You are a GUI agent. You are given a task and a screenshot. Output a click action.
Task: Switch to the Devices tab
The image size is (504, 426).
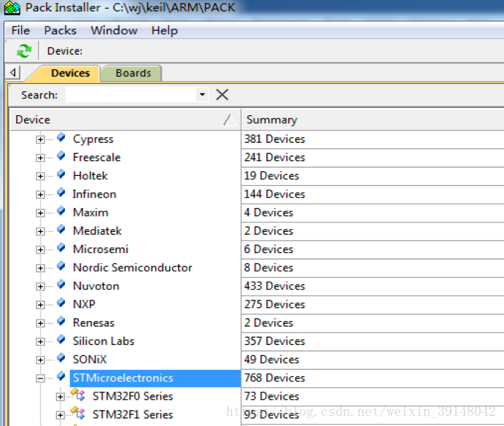click(x=71, y=73)
